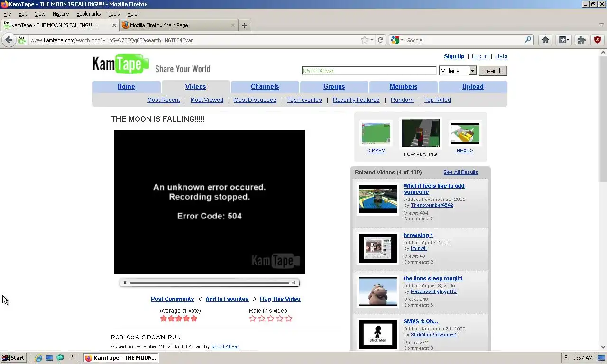Open the add-ons puzzle piece icon
The image size is (607, 364).
[x=581, y=40]
